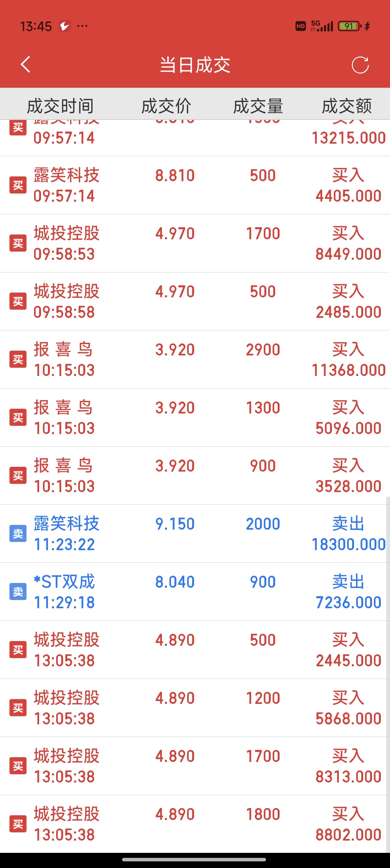Tap the 当日成交 page title
Image resolution: width=390 pixels, height=868 pixels.
[195, 65]
